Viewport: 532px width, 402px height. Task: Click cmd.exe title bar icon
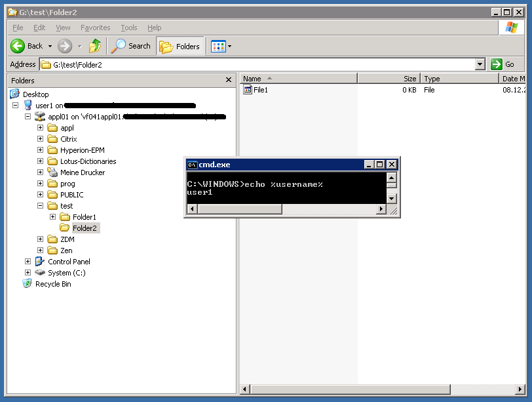[192, 165]
